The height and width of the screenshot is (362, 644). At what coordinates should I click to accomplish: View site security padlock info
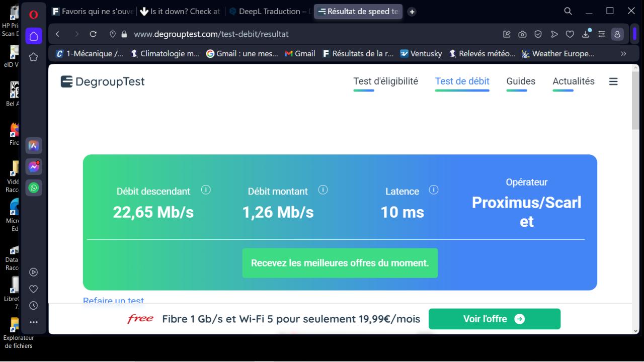coord(124,34)
